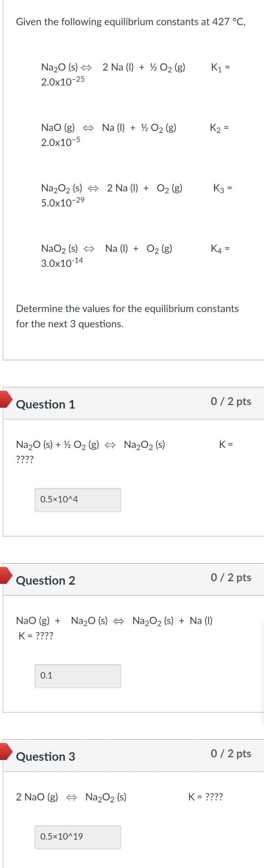Click the determine values instruction paragraph

[127, 316]
